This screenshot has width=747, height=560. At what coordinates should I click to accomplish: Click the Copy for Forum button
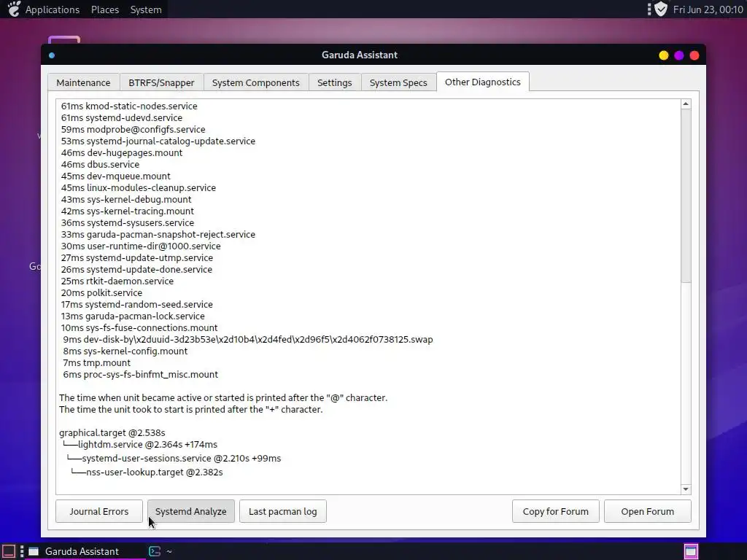click(x=555, y=511)
